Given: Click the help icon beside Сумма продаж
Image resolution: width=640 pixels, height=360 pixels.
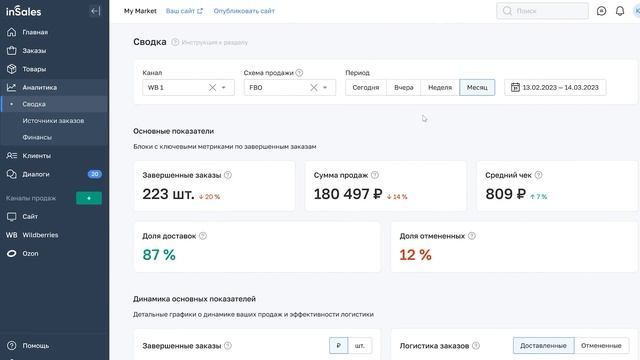Looking at the screenshot, I should point(375,175).
